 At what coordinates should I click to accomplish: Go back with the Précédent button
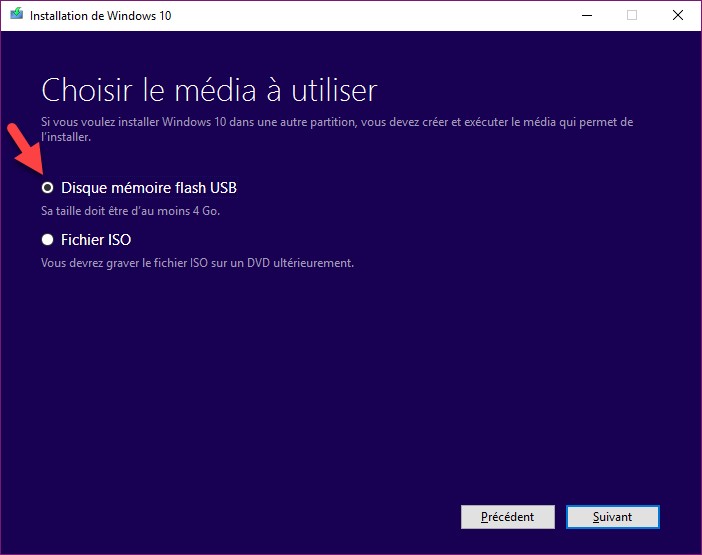coord(508,517)
